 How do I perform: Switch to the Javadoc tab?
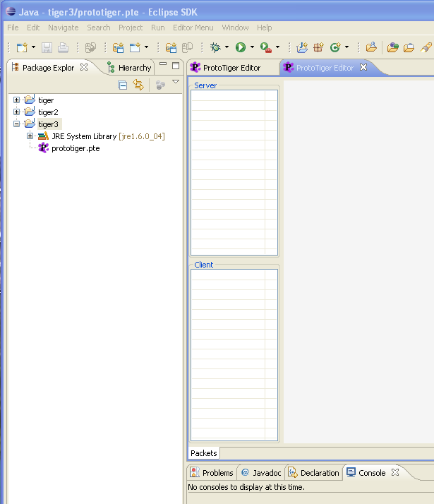pos(261,473)
